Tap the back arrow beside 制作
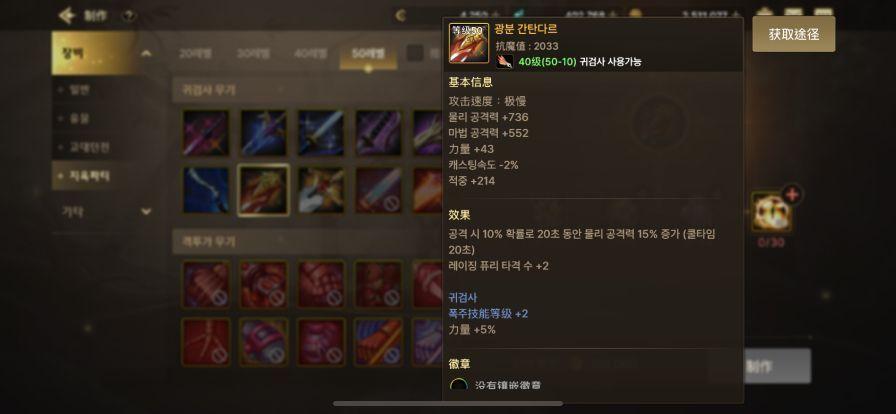The image size is (896, 414). (x=67, y=15)
